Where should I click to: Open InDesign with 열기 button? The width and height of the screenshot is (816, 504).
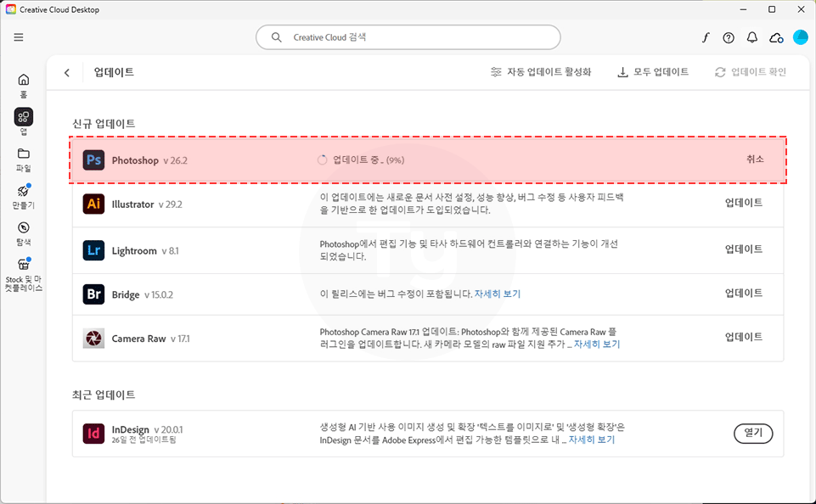753,433
